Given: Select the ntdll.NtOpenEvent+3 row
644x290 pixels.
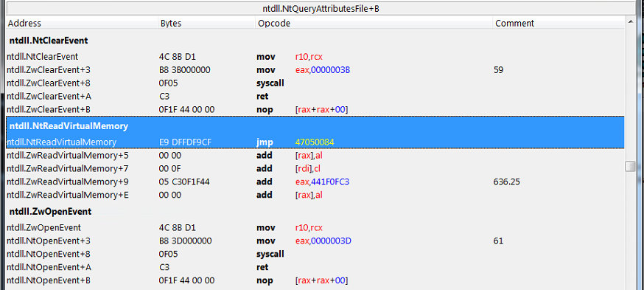Looking at the screenshot, I should pos(315,241).
